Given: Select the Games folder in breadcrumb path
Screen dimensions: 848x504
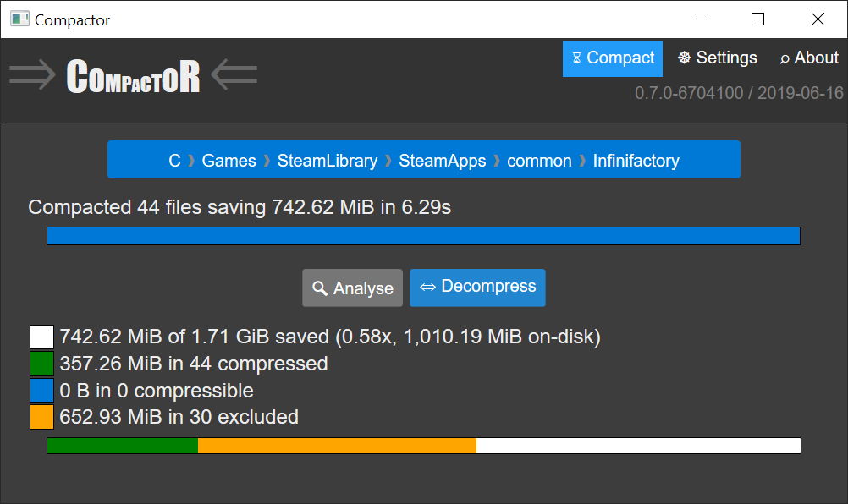Looking at the screenshot, I should pyautogui.click(x=229, y=161).
